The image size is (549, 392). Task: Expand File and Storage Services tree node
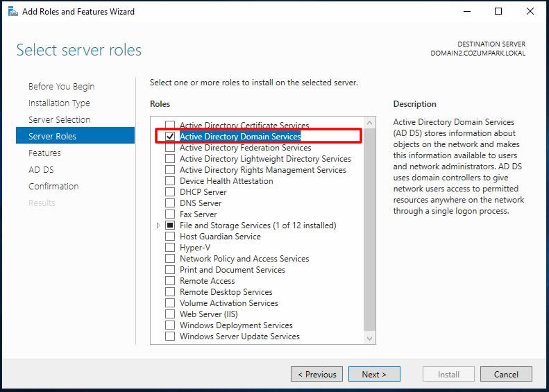tap(158, 225)
